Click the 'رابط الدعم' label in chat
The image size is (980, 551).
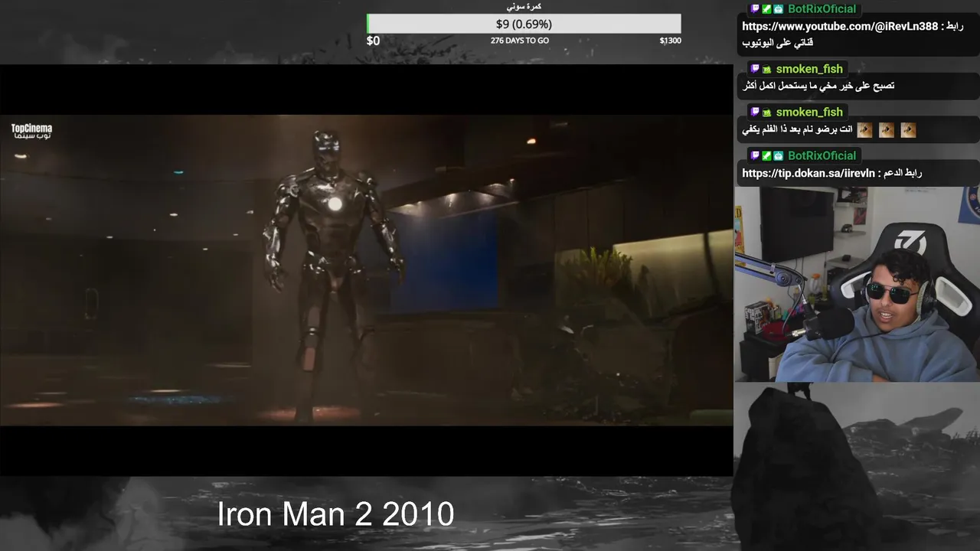pyautogui.click(x=903, y=174)
